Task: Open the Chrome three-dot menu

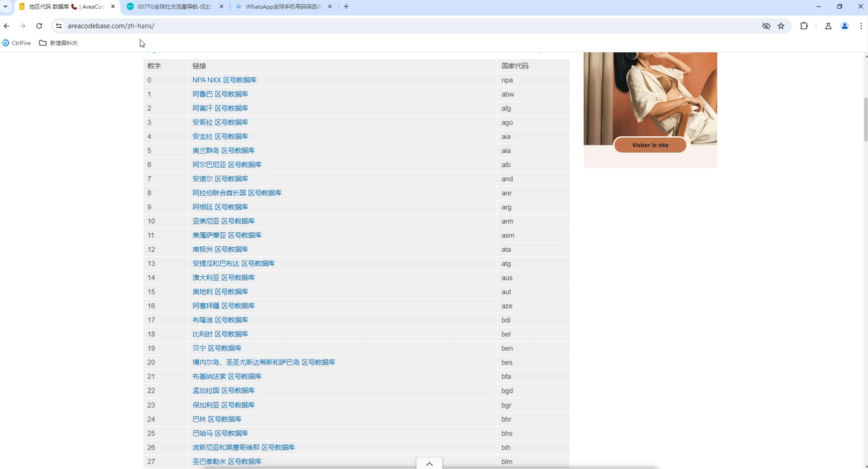Action: pyautogui.click(x=861, y=26)
